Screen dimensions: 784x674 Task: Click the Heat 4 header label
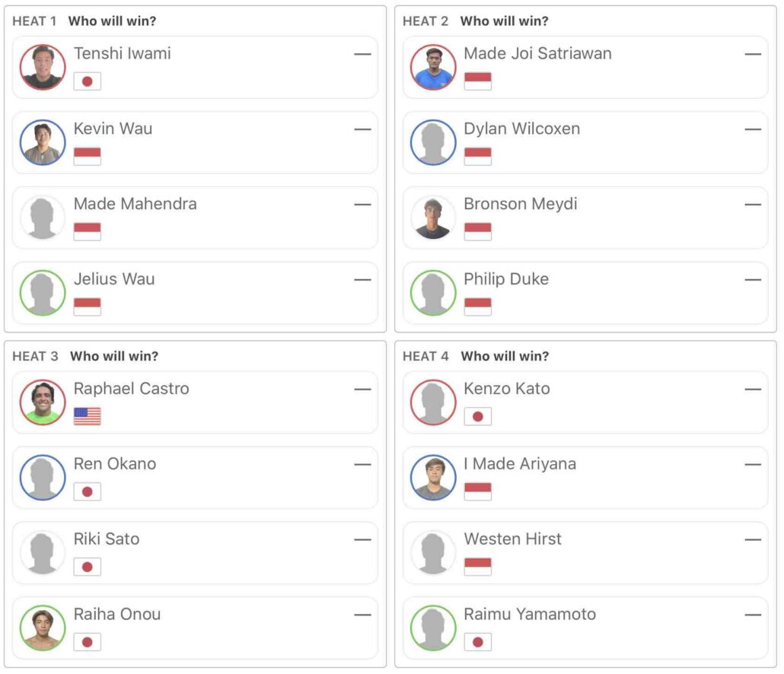tap(425, 356)
